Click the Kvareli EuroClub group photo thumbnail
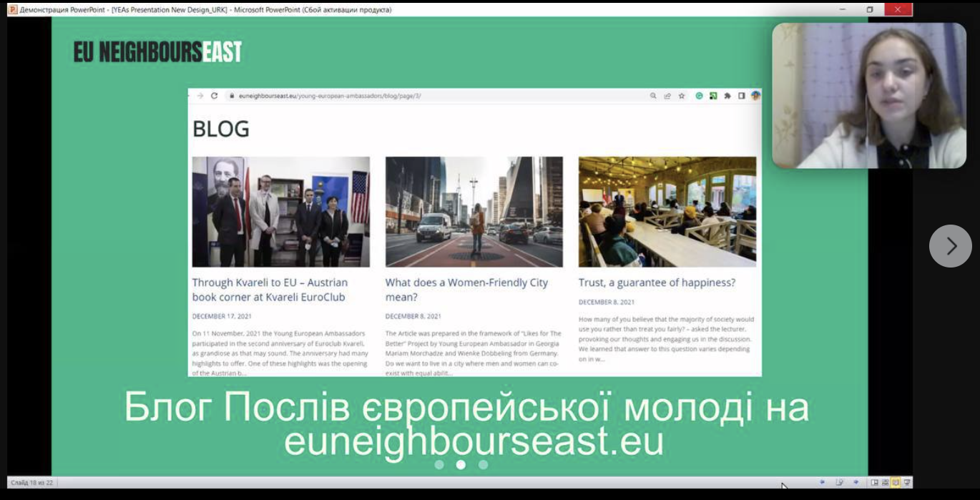 click(x=281, y=212)
